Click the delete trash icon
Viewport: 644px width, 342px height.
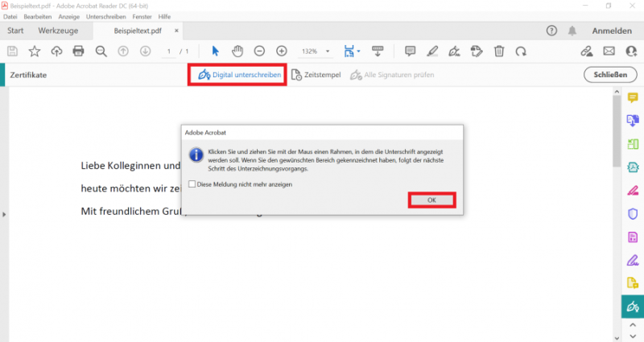click(499, 52)
